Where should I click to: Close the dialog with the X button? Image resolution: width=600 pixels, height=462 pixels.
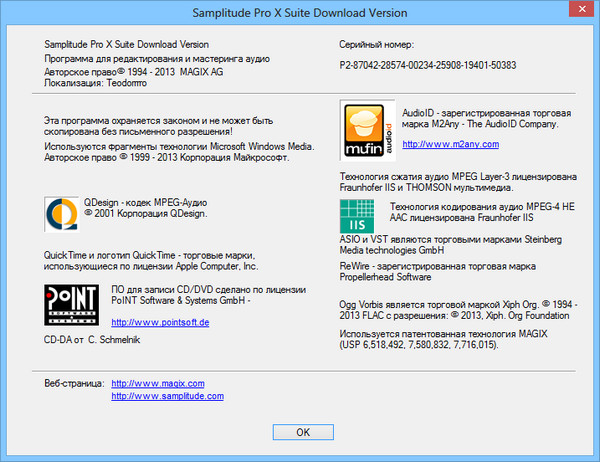click(x=573, y=13)
